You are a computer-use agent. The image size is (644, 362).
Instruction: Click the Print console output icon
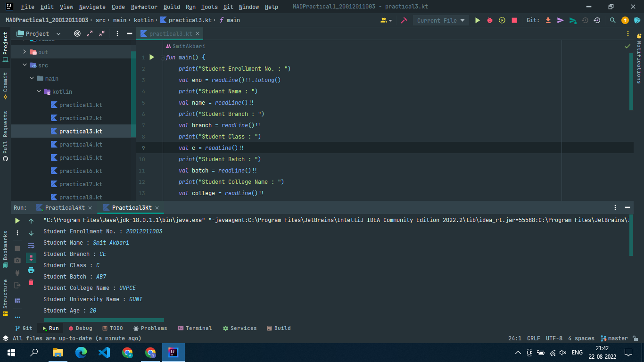[x=31, y=270]
